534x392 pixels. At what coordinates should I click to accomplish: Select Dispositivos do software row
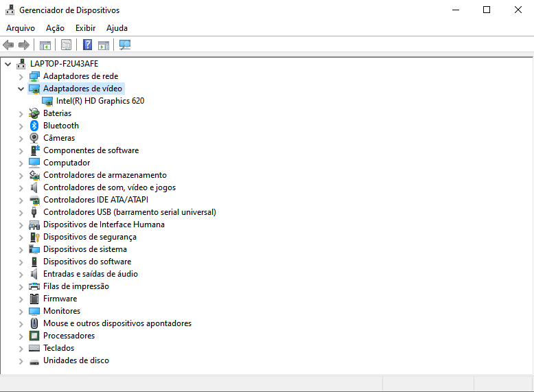[87, 262]
